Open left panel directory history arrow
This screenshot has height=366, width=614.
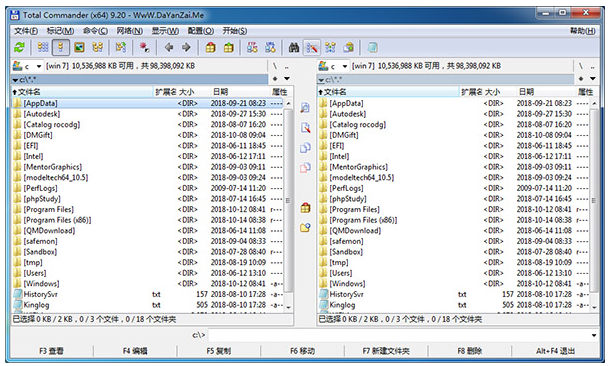[x=287, y=79]
